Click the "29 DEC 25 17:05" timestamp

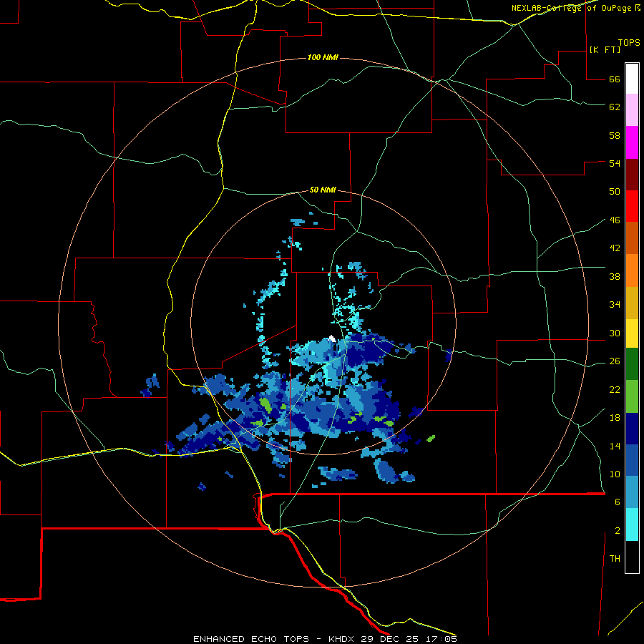tap(409, 639)
